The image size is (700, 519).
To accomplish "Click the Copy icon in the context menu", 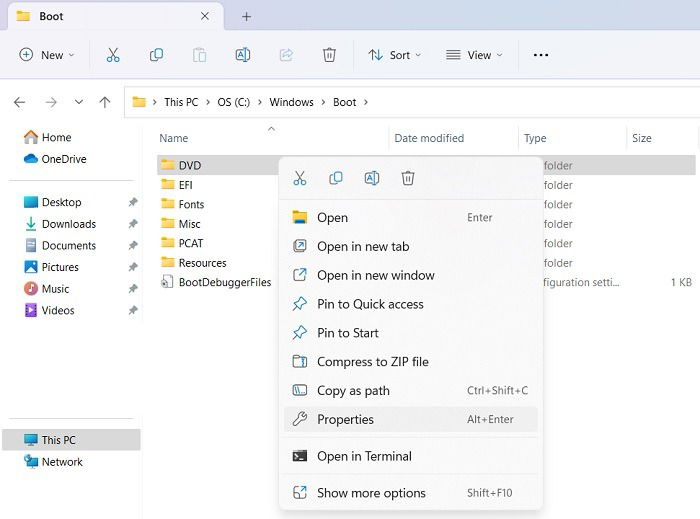I will tap(336, 178).
